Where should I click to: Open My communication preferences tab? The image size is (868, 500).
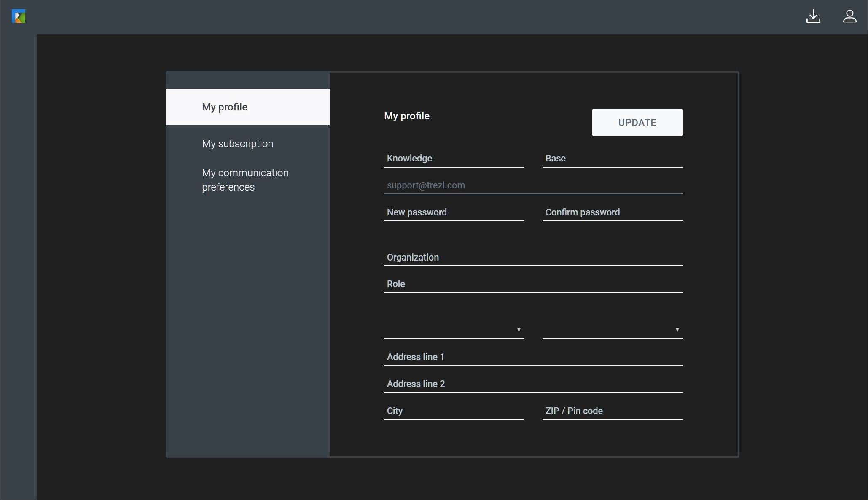pos(245,180)
